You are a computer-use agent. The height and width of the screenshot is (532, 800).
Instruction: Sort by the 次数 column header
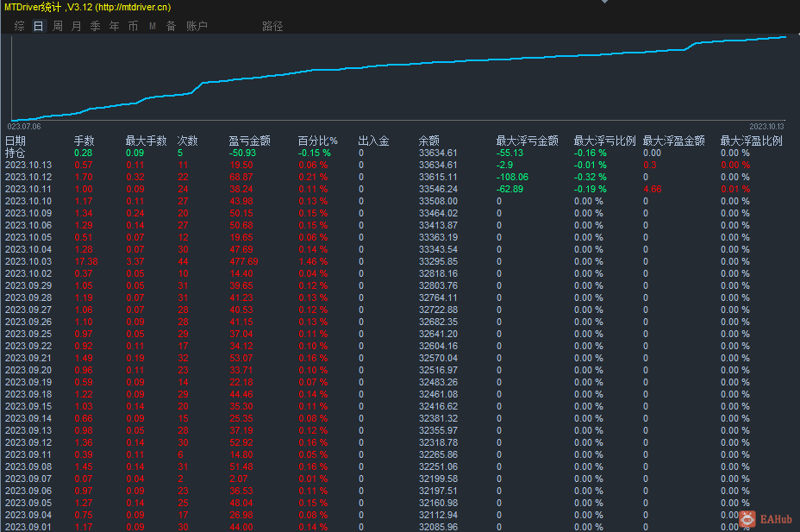coord(187,141)
